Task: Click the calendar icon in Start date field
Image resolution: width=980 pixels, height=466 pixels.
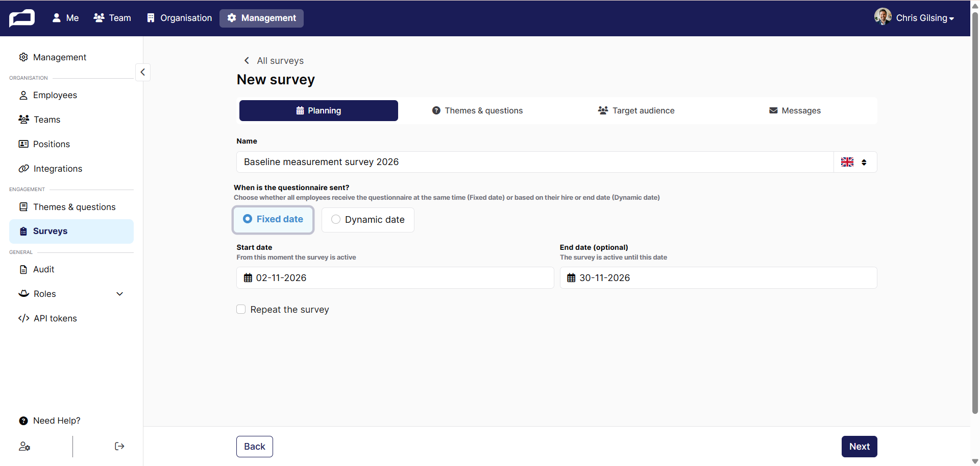Action: coord(248,278)
